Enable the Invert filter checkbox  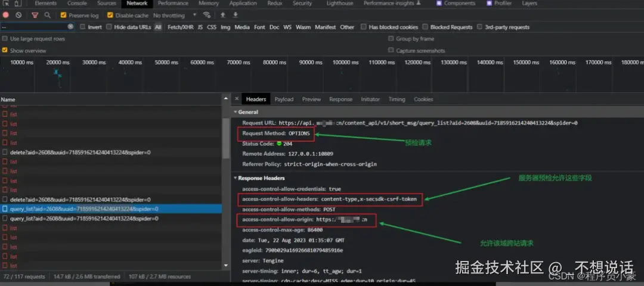(82, 27)
